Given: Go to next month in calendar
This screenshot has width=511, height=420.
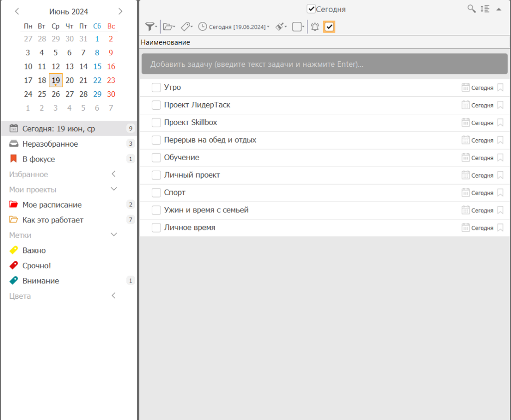Looking at the screenshot, I should pyautogui.click(x=120, y=11).
